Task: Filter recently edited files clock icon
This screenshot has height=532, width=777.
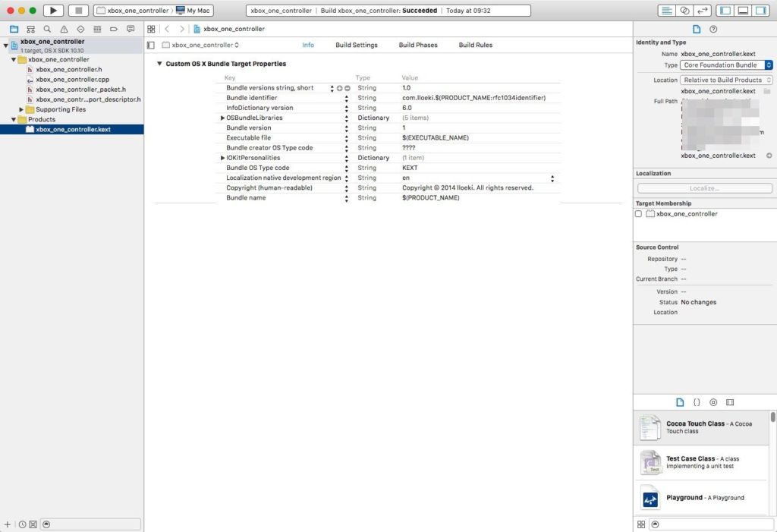Action: coord(22,524)
